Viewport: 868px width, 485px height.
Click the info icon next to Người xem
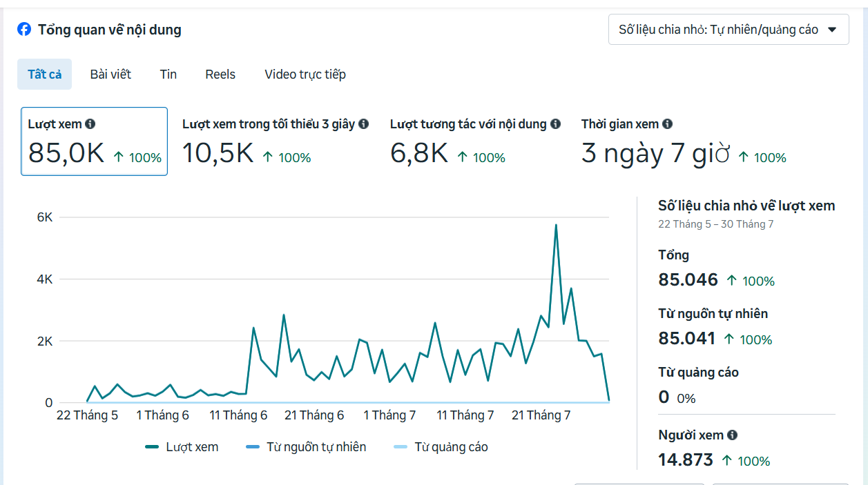[732, 435]
